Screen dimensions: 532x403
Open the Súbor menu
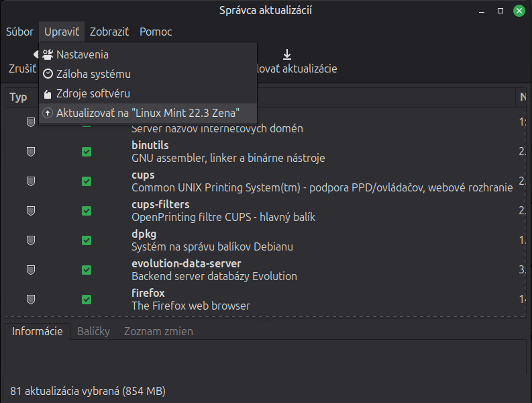(x=19, y=32)
